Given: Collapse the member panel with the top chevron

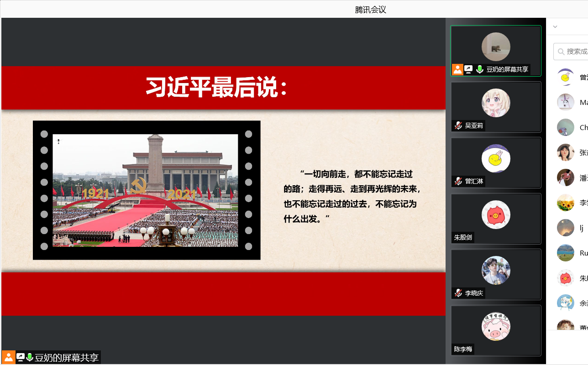Looking at the screenshot, I should coord(555,27).
